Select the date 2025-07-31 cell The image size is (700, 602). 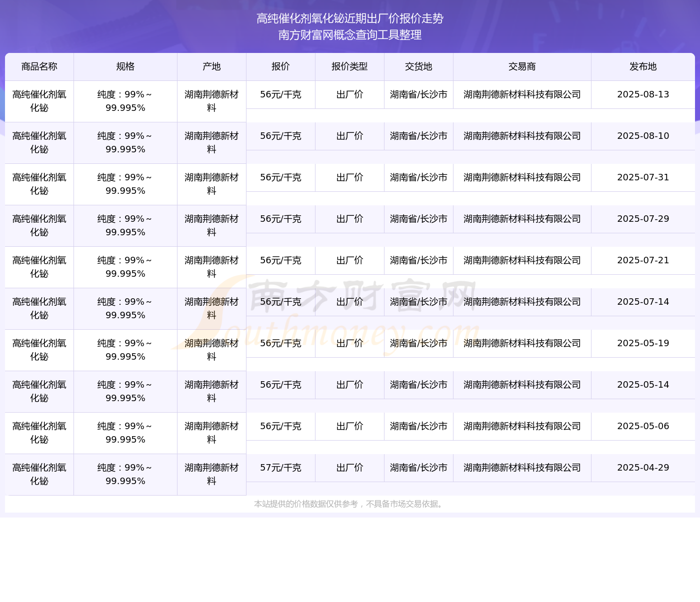point(643,178)
